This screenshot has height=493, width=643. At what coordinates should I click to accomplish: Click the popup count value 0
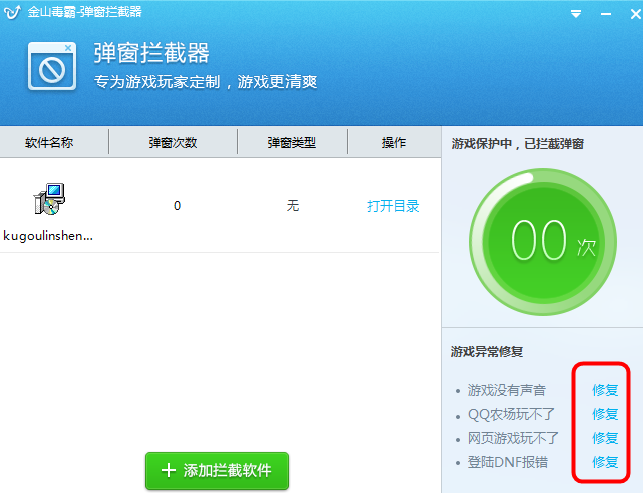[x=177, y=205]
